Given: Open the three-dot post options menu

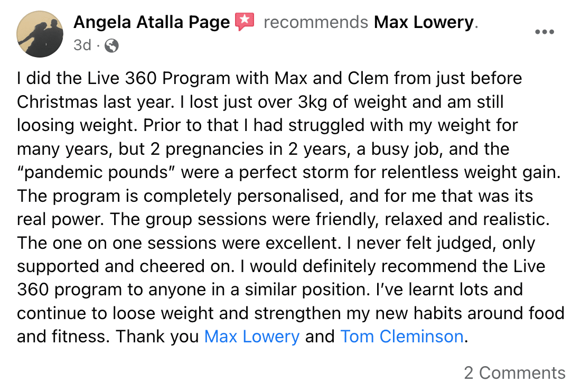Looking at the screenshot, I should 545,32.
